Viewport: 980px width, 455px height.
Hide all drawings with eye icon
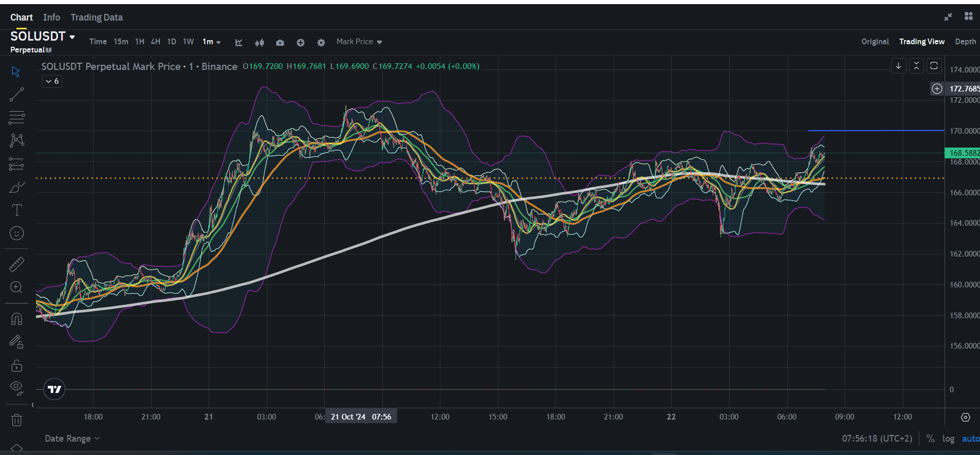(x=16, y=388)
